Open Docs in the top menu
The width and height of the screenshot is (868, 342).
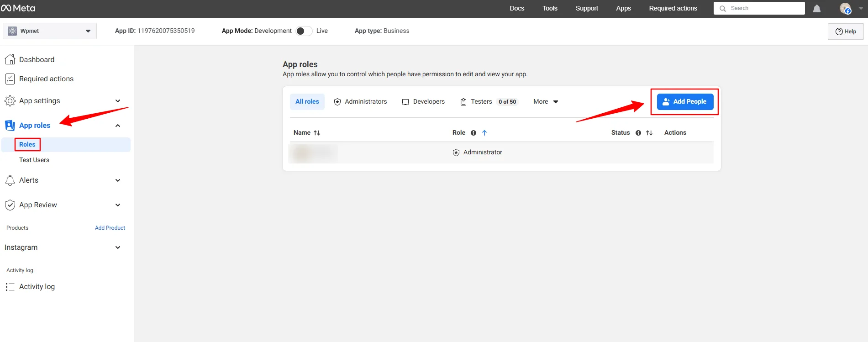pos(517,8)
